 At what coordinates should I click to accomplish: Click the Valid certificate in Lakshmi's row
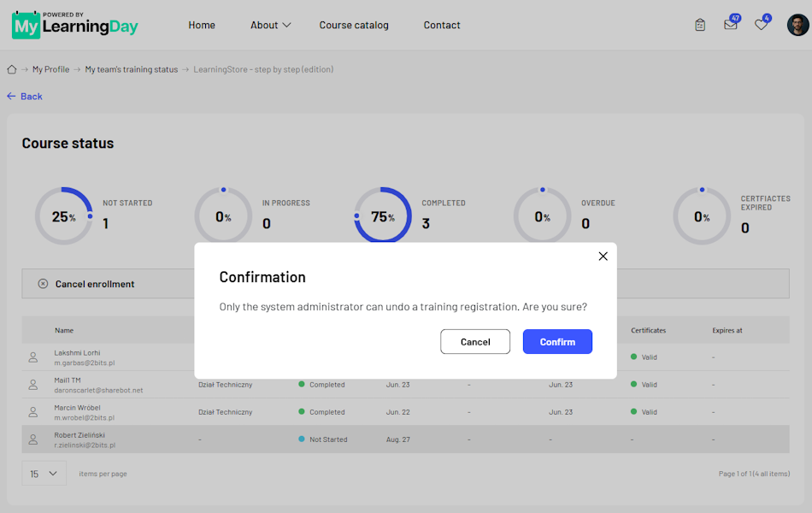(644, 357)
